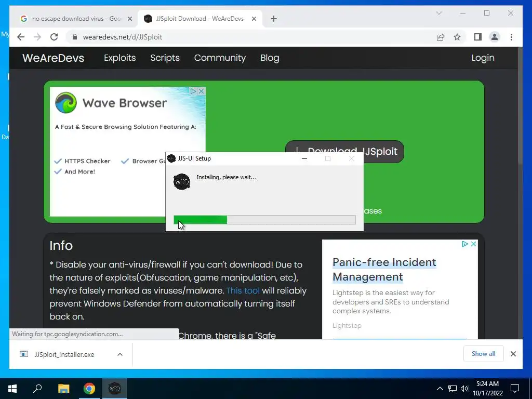Click the JJS-UI Setup progress bar

[x=264, y=220]
